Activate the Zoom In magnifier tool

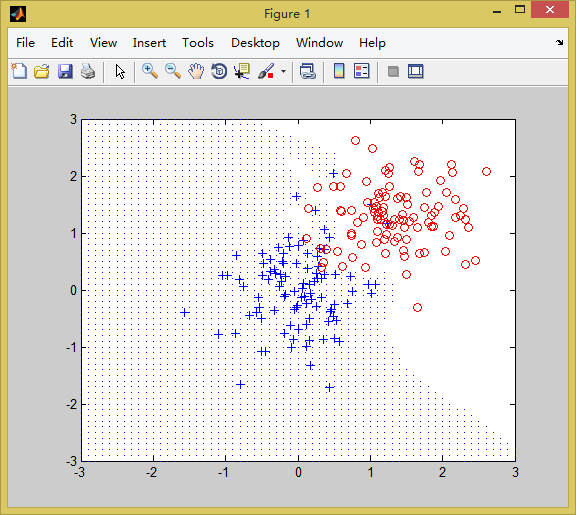150,71
